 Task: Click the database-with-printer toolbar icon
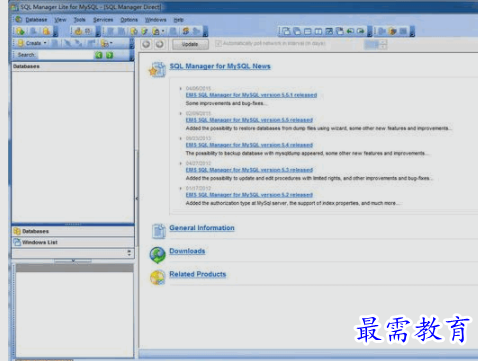pyautogui.click(x=155, y=31)
